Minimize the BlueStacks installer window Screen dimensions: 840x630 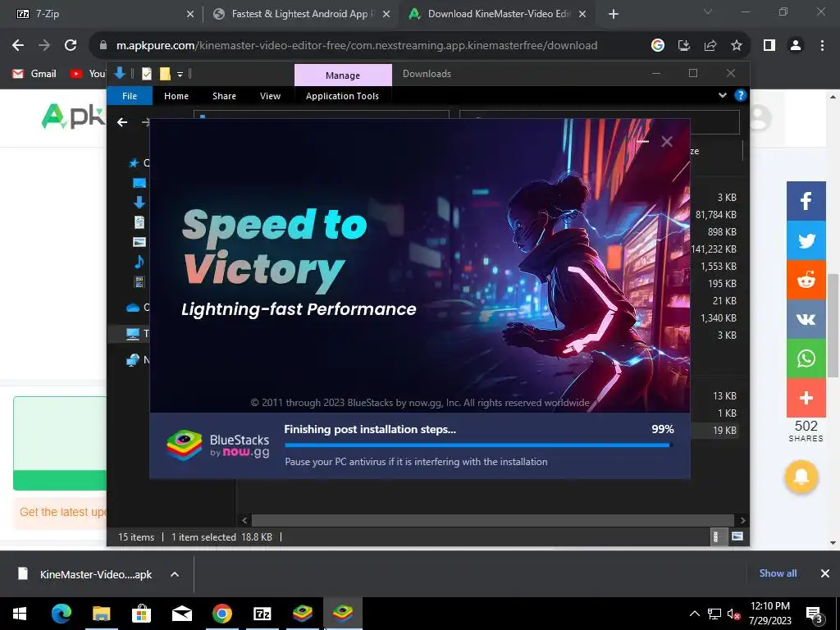coord(643,141)
